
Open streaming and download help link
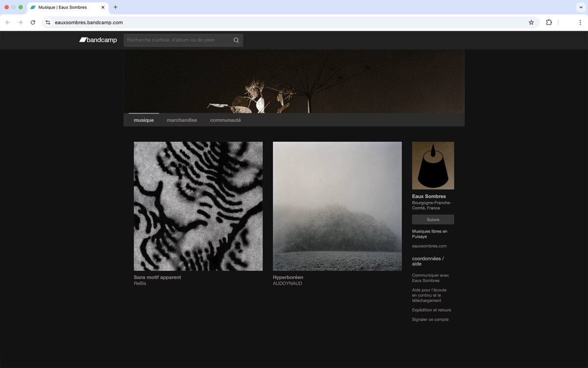pos(429,295)
